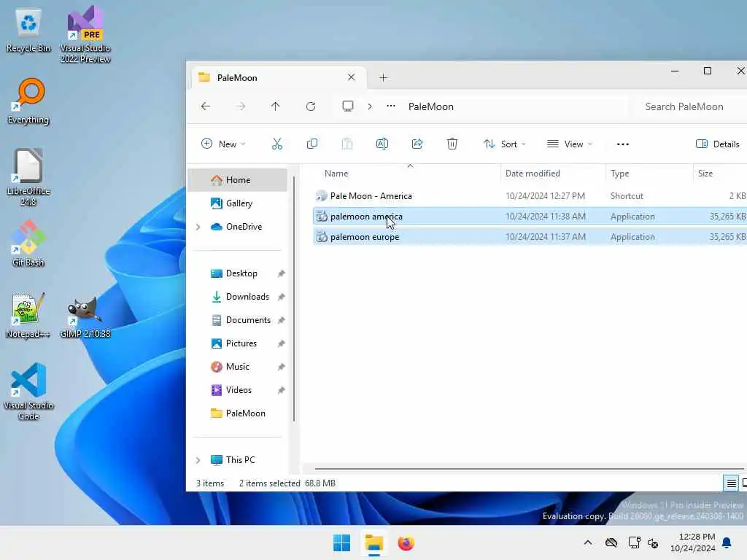Click pin icon next to Downloads
747x560 pixels.
[x=281, y=297]
